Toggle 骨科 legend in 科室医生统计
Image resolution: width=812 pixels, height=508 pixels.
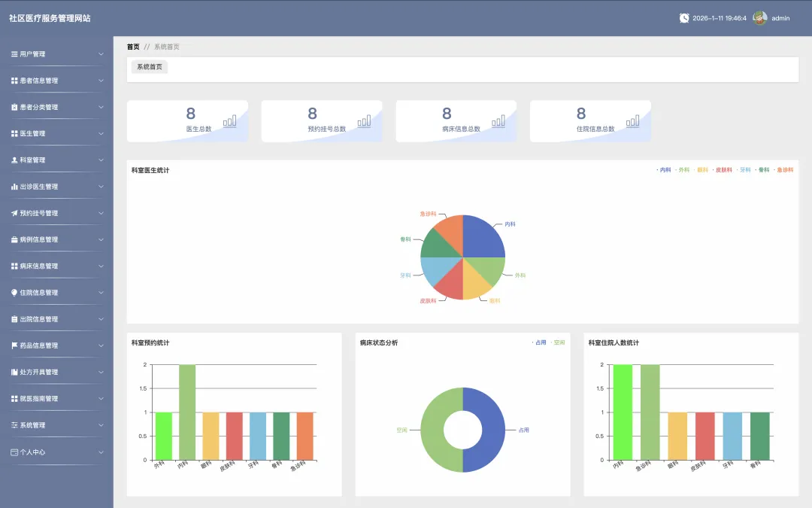[x=762, y=170]
